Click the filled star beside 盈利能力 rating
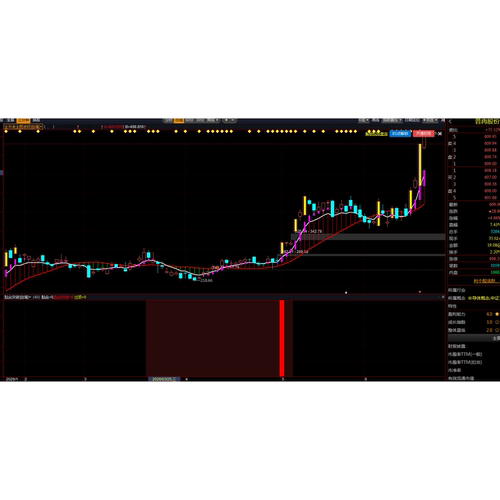 pyautogui.click(x=497, y=314)
